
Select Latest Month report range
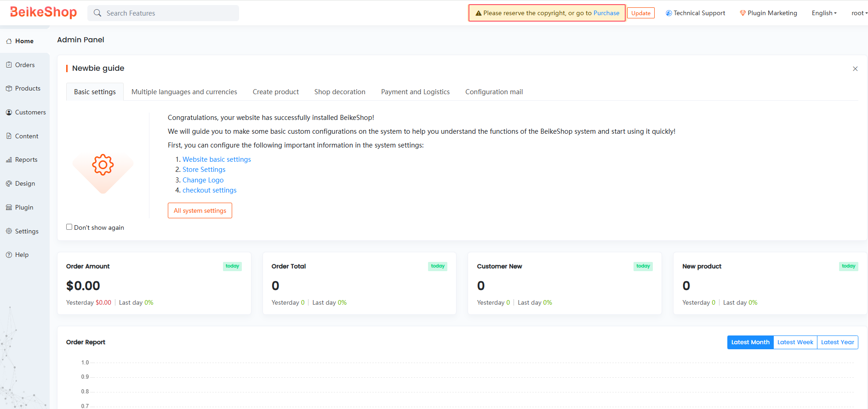click(x=750, y=342)
